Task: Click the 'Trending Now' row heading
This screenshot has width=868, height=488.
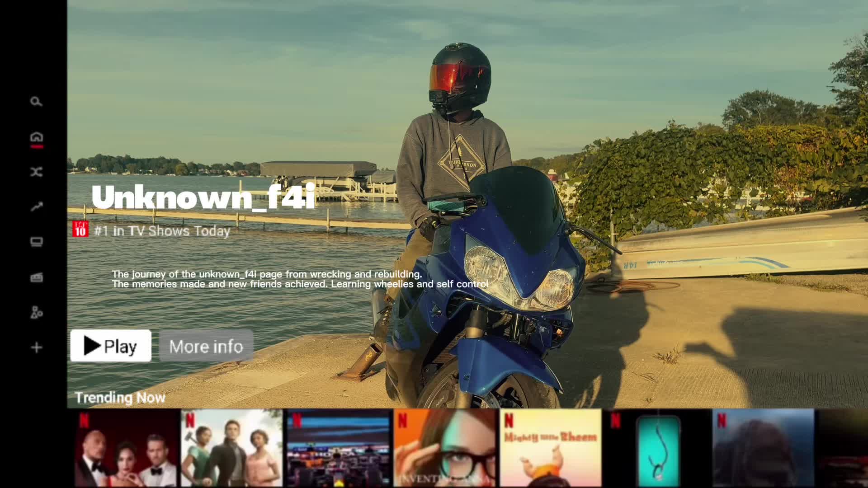Action: coord(120,398)
